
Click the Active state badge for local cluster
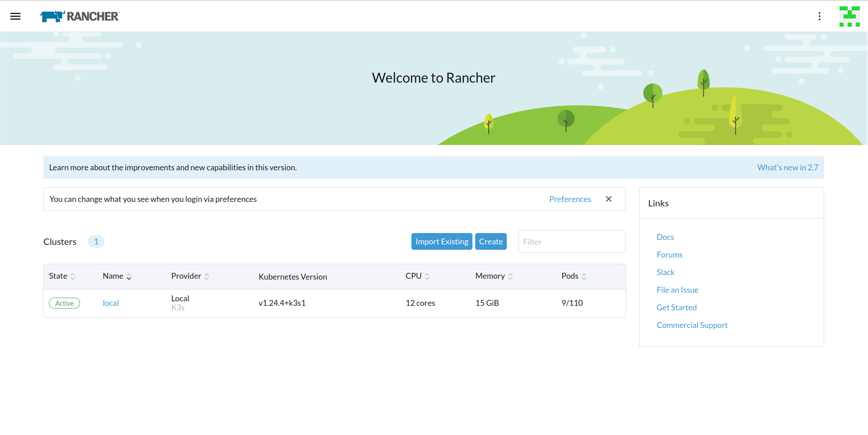[x=64, y=303]
